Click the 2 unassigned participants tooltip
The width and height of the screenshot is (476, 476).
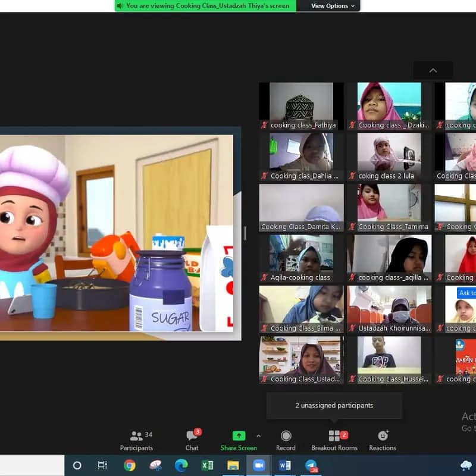[x=334, y=405]
